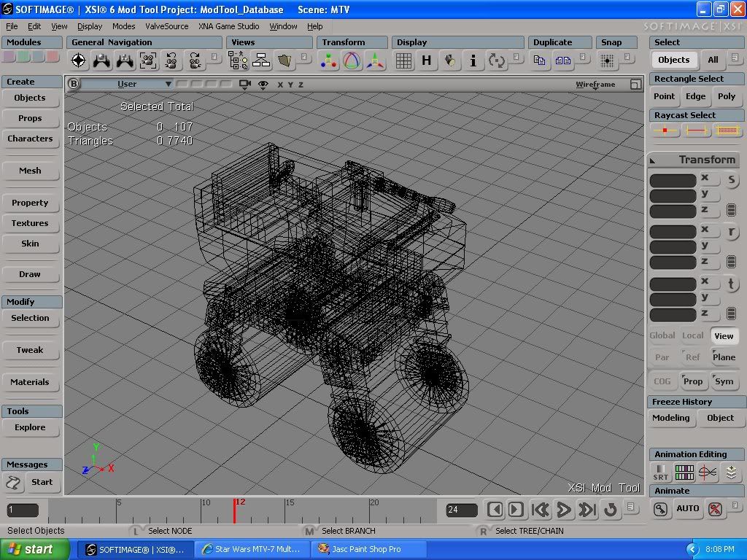Image resolution: width=747 pixels, height=560 pixels.
Task: Open the scene explorer tree view icon
Action: [x=238, y=61]
